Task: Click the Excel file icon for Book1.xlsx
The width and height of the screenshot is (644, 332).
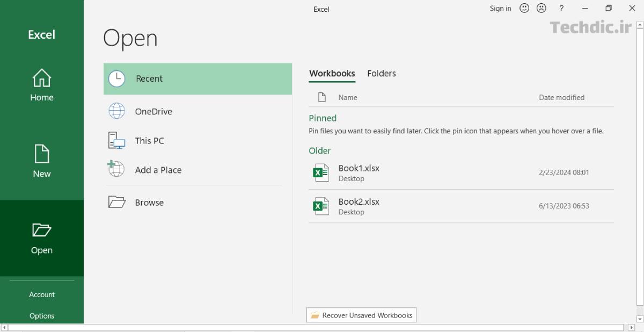Action: 320,172
